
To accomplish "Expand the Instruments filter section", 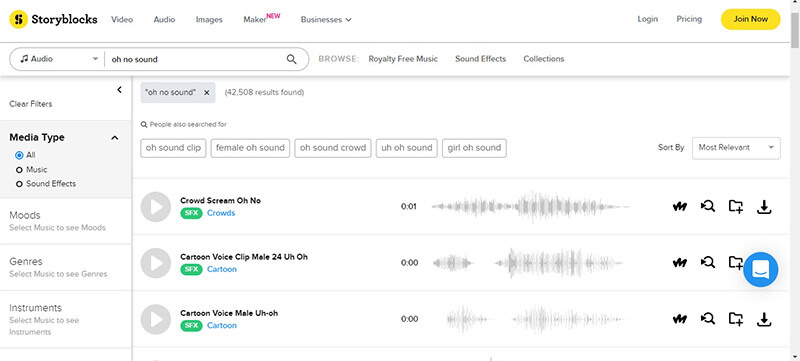I will coord(65,320).
